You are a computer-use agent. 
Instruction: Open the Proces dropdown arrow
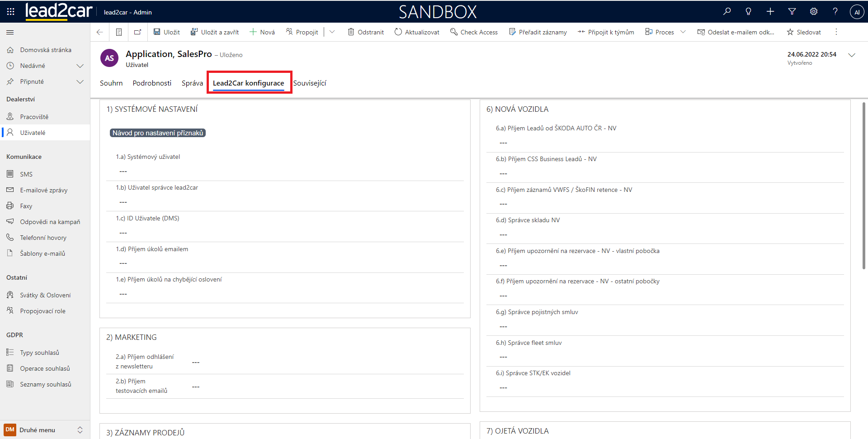click(683, 32)
